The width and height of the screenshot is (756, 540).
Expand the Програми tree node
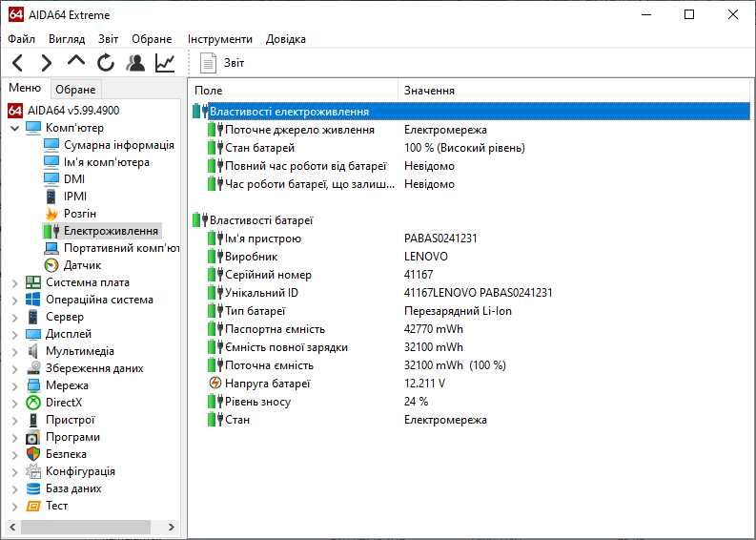point(14,438)
